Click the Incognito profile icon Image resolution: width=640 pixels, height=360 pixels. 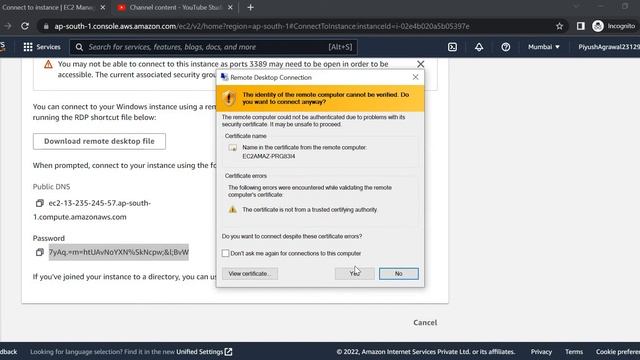pyautogui.click(x=598, y=26)
